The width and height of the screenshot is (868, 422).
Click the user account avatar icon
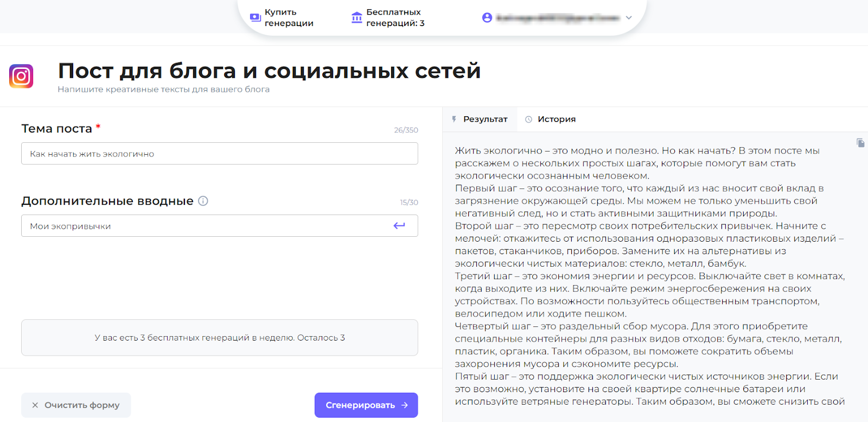[487, 17]
